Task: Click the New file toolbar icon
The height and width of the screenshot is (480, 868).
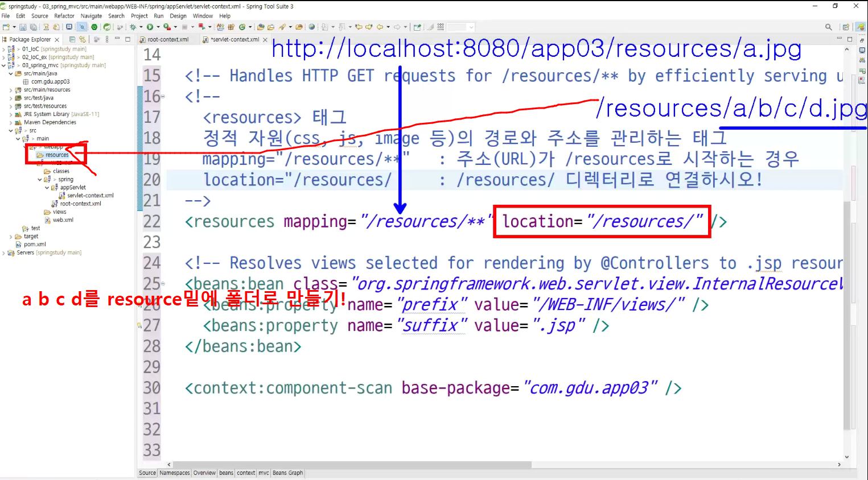Action: 6,27
